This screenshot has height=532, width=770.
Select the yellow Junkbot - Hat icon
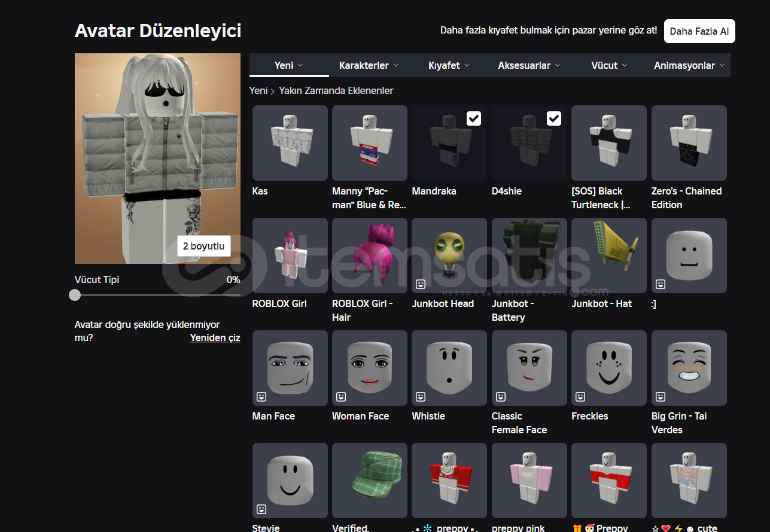click(x=609, y=256)
